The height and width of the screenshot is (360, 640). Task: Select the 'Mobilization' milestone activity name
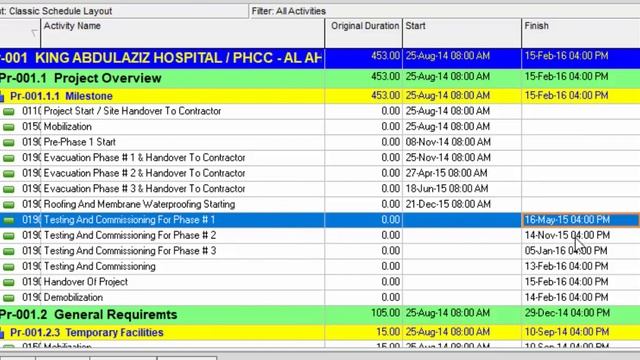point(67,127)
